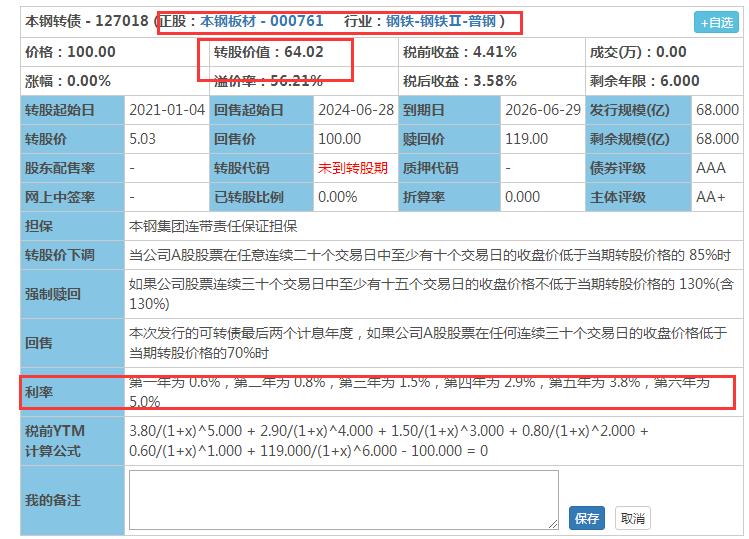
Task: Select the 折算率 0.000 cell
Action: 543,197
